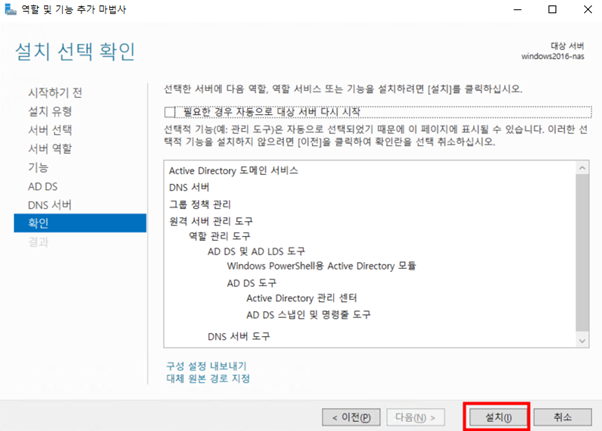The width and height of the screenshot is (602, 431).
Task: Click scroll down arrow in feature list
Action: (582, 340)
